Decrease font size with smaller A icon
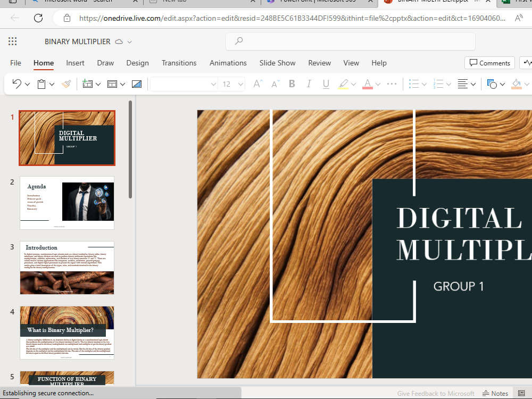532x399 pixels. pos(275,84)
